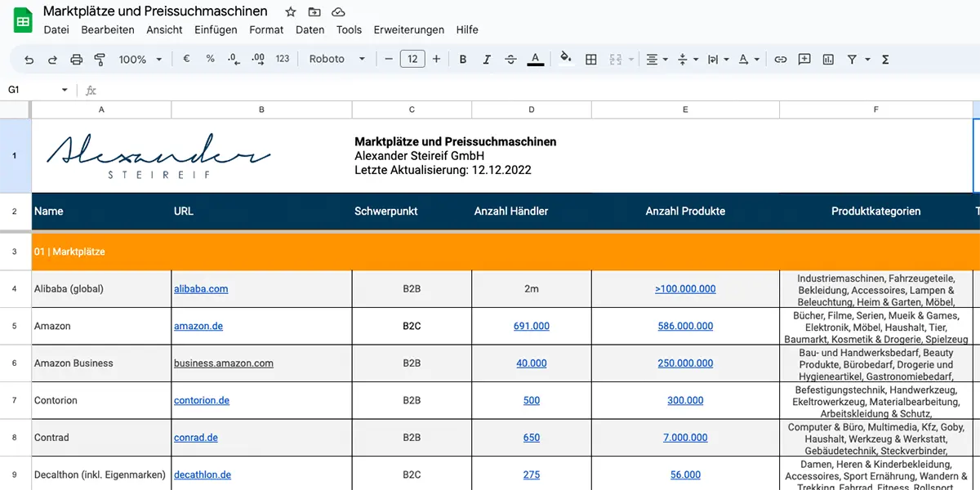Open the vertical align dropdown
This screenshot has height=490, width=980.
(688, 59)
